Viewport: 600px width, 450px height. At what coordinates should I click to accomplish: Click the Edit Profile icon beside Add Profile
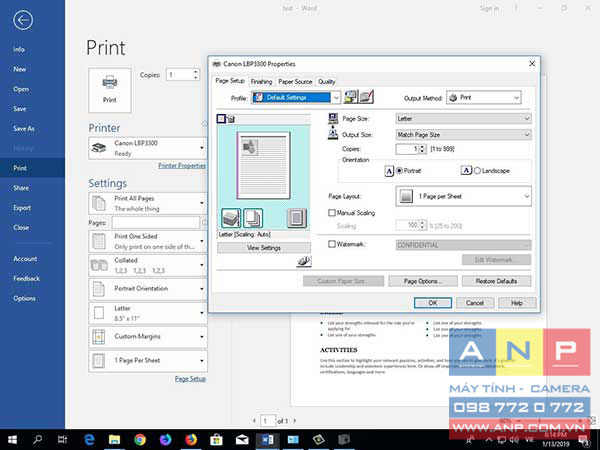366,97
